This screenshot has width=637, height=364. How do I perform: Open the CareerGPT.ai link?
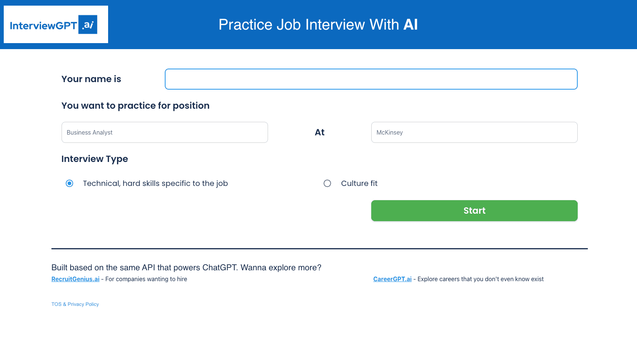[392, 279]
